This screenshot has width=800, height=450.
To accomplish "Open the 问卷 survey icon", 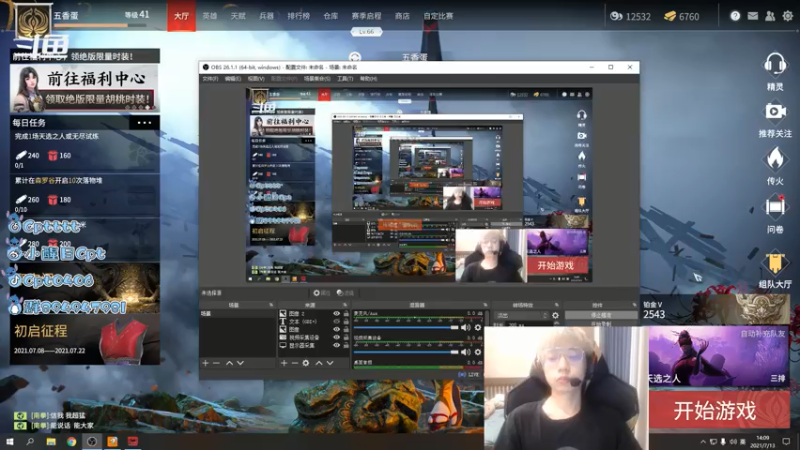I will click(775, 207).
